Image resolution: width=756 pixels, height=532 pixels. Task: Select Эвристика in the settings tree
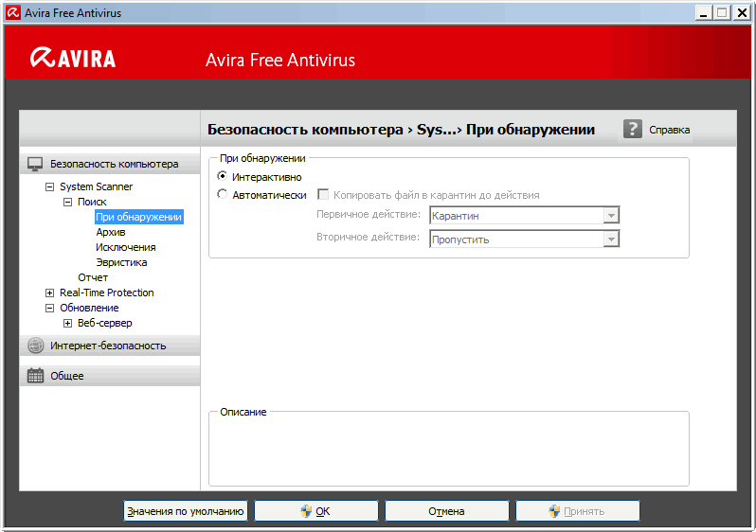121,262
